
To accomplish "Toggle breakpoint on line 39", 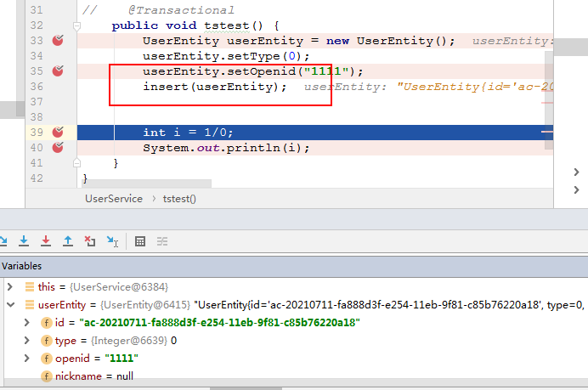I will tap(58, 132).
